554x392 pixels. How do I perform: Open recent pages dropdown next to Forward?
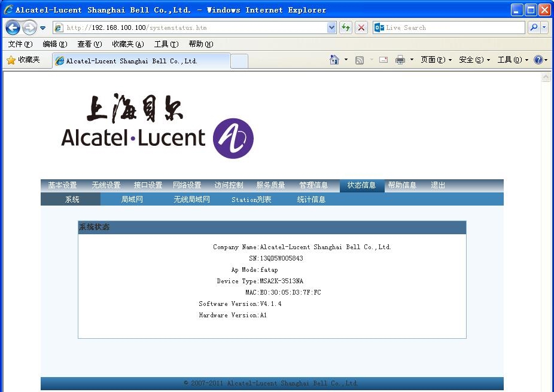[x=42, y=28]
